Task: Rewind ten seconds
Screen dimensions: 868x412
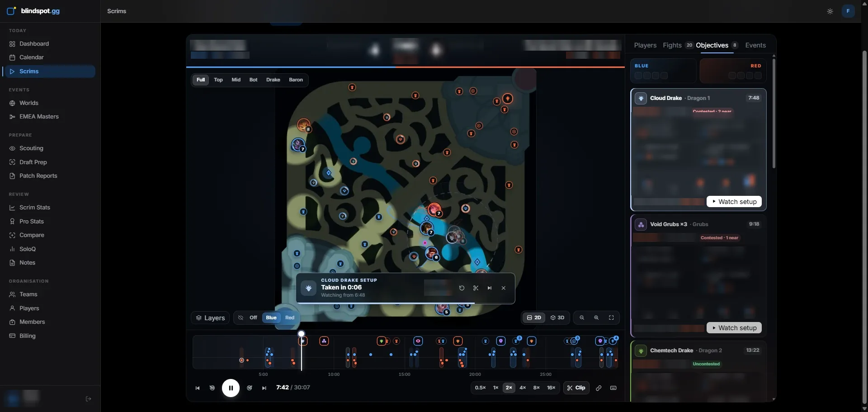Action: click(212, 388)
